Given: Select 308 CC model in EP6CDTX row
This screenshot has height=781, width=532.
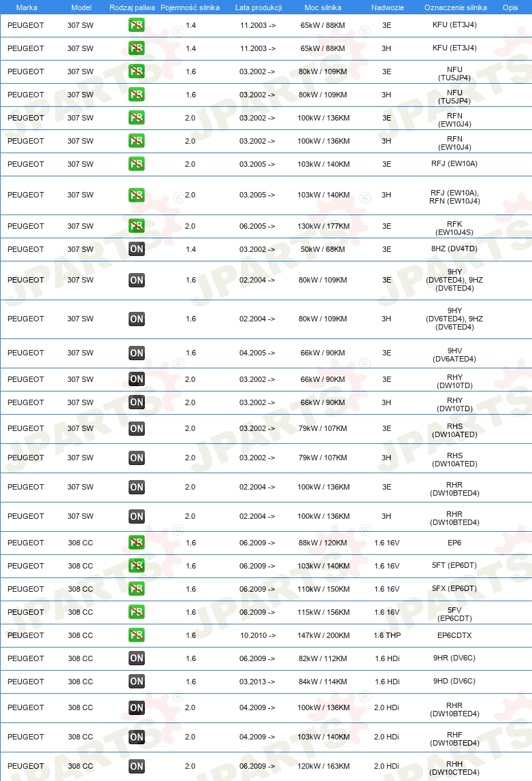Looking at the screenshot, I should (81, 635).
